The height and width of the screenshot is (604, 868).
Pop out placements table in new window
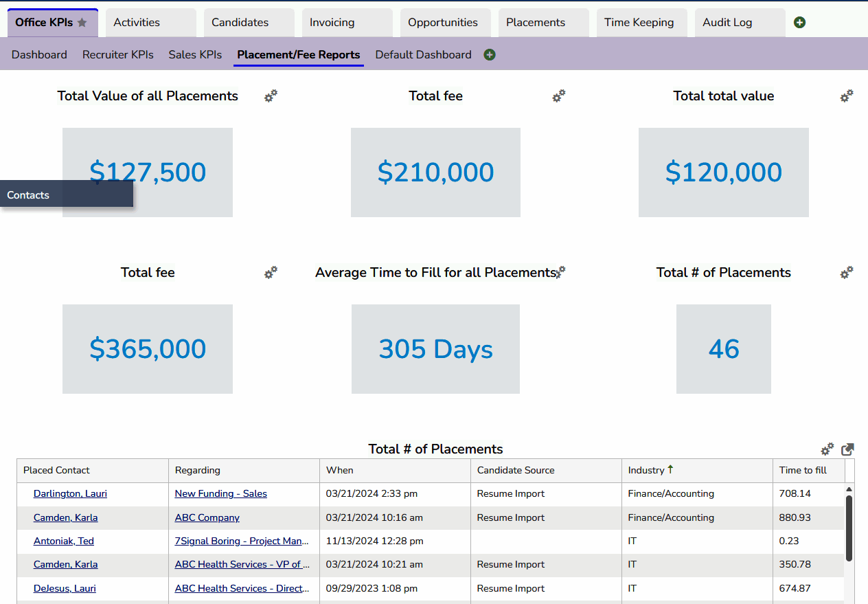tap(848, 449)
